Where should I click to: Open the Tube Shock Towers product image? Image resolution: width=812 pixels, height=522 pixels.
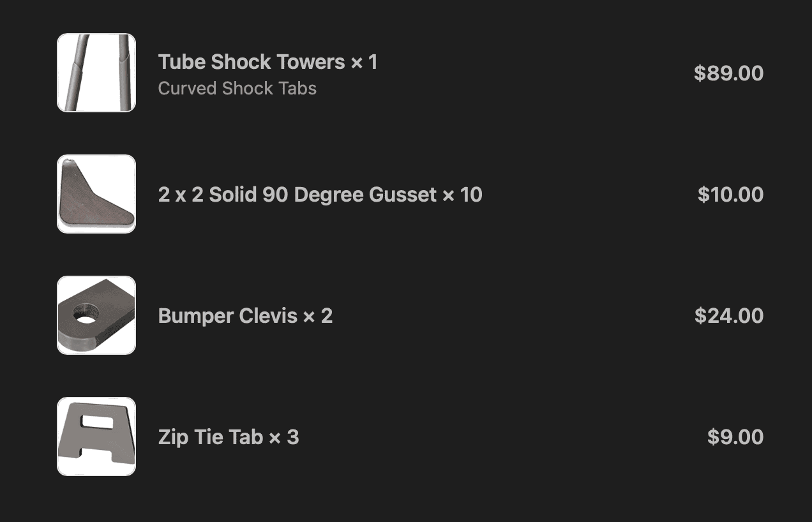(x=96, y=73)
